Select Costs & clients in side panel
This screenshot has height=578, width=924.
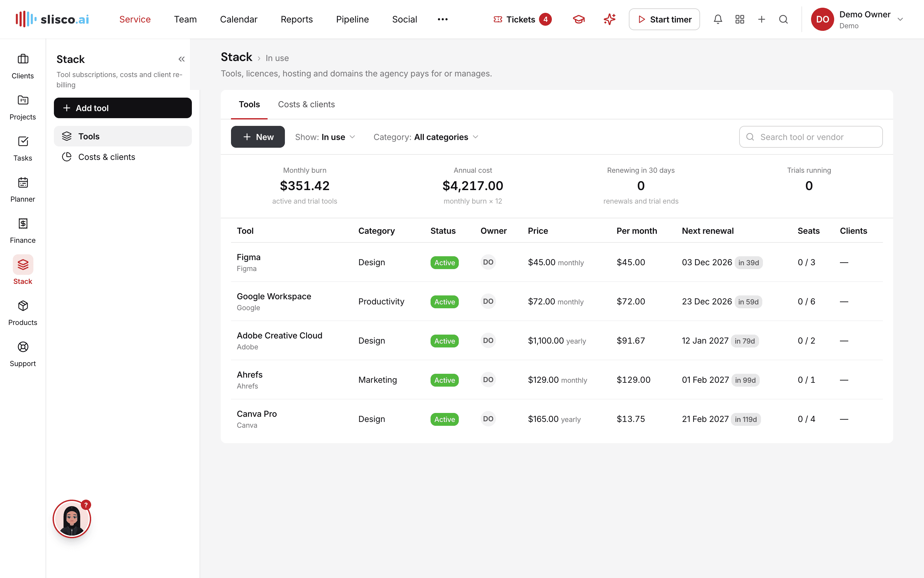click(123, 157)
